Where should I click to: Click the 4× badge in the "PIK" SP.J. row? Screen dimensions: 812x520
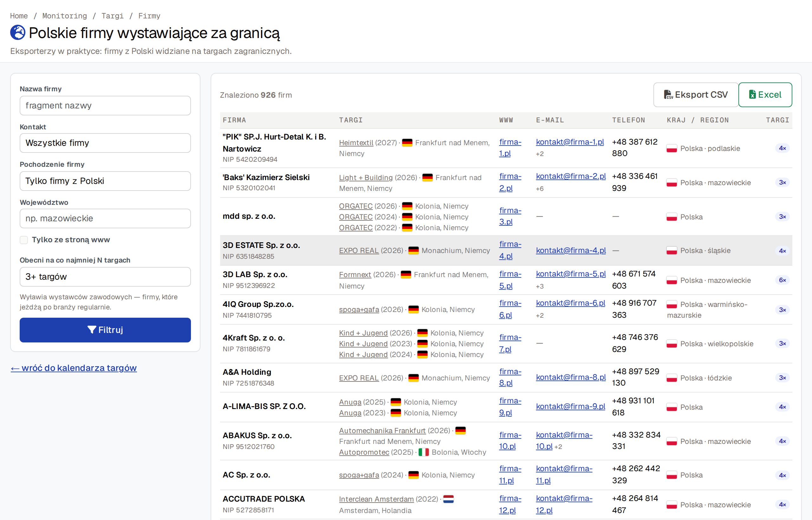coord(782,148)
